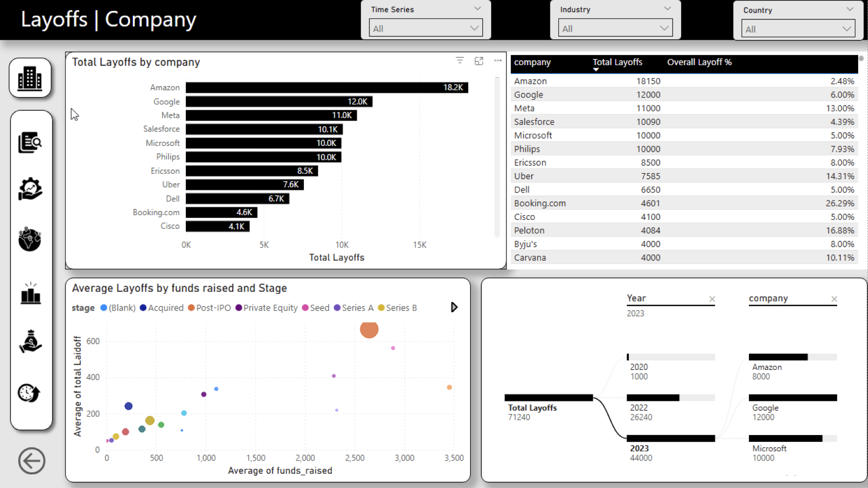This screenshot has height=488, width=868.
Task: Navigate to the globe map page icon
Action: (30, 239)
